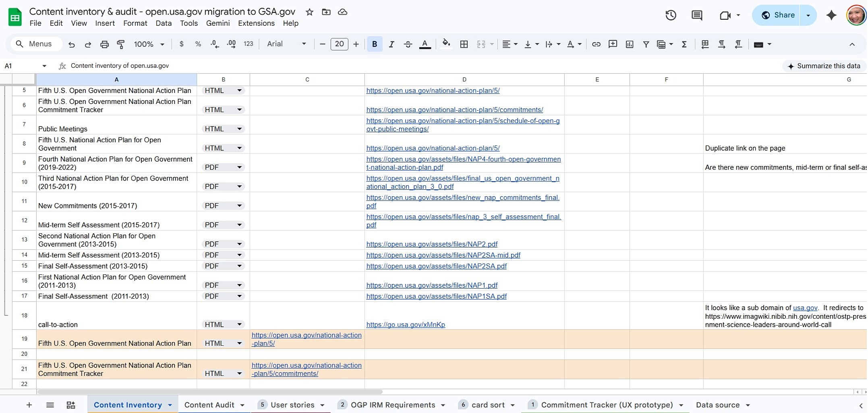Open the Extensions menu
Image resolution: width=868 pixels, height=413 pixels.
(x=256, y=23)
